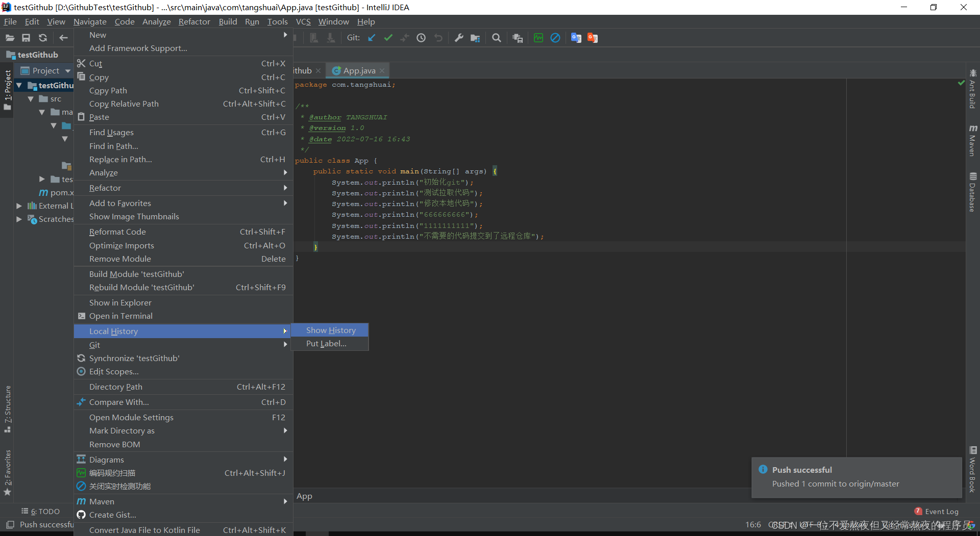This screenshot has width=980, height=536.
Task: Open Project Structure folder icon
Action: [475, 38]
